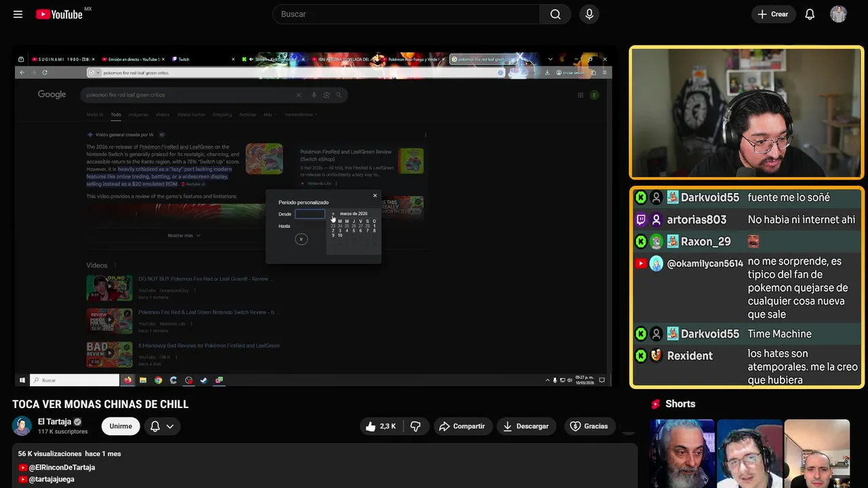Click Rexident chat username

click(x=690, y=356)
